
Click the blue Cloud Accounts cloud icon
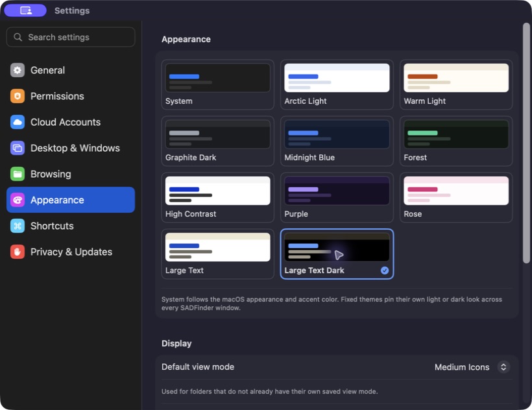point(18,122)
